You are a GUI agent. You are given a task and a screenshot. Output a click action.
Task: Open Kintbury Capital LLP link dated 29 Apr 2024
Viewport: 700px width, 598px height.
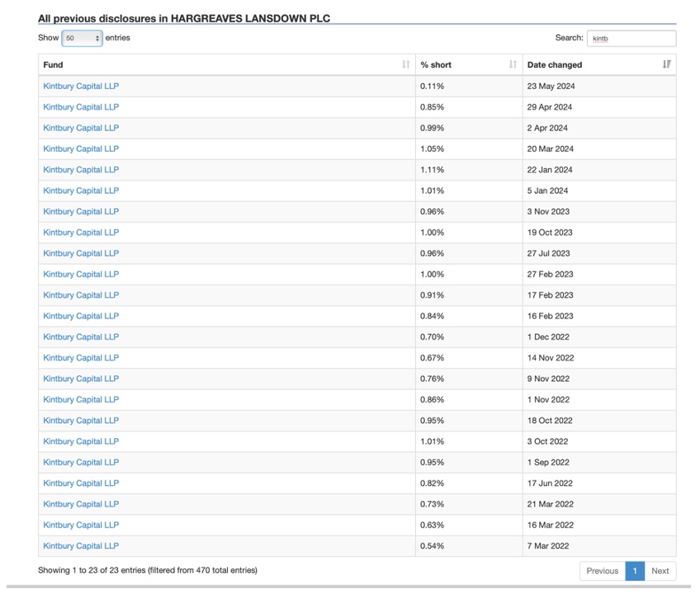point(81,107)
